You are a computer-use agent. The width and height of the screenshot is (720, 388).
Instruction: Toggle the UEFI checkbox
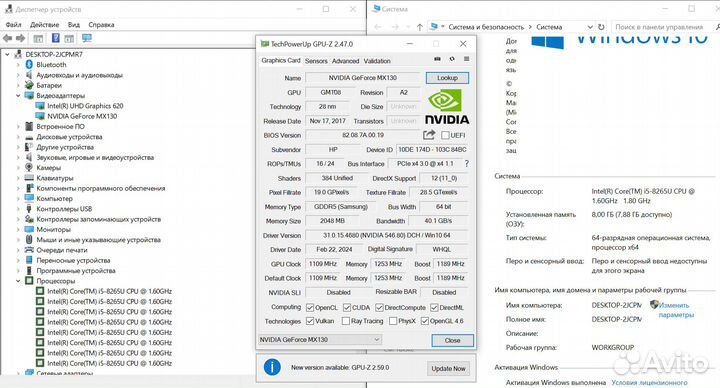pyautogui.click(x=445, y=135)
